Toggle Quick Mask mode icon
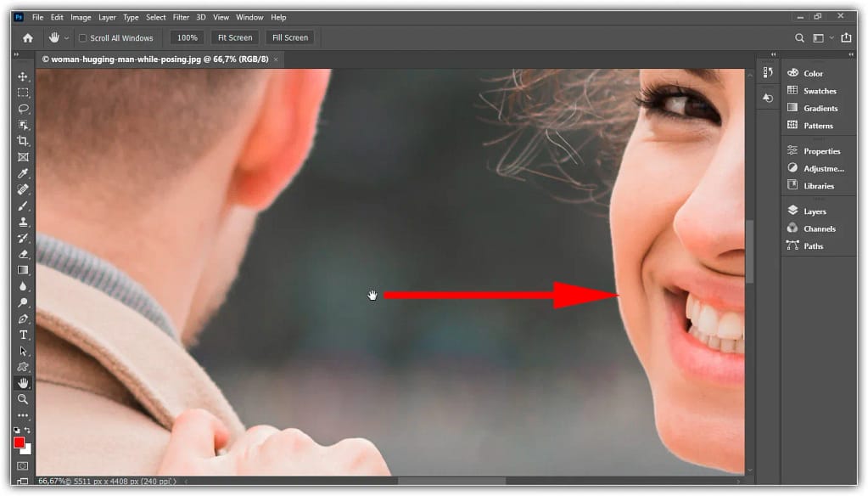Viewport: 868px width, 496px height. [23, 466]
